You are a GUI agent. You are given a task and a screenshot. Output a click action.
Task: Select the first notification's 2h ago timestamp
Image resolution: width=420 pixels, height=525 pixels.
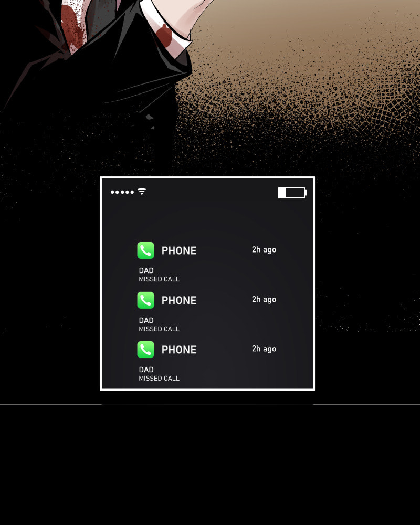264,250
